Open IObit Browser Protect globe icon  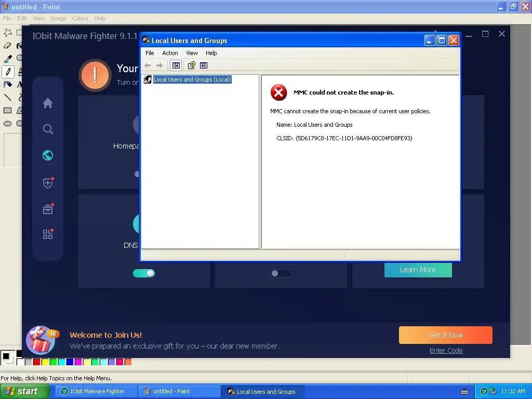point(48,155)
